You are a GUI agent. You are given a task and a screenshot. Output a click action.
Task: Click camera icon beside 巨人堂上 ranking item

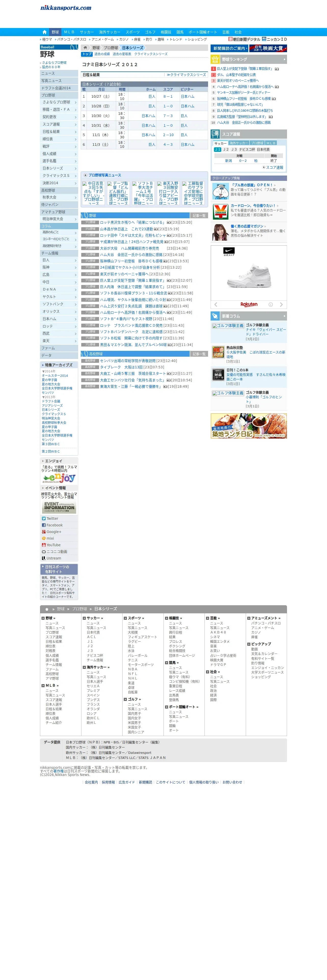point(277,69)
